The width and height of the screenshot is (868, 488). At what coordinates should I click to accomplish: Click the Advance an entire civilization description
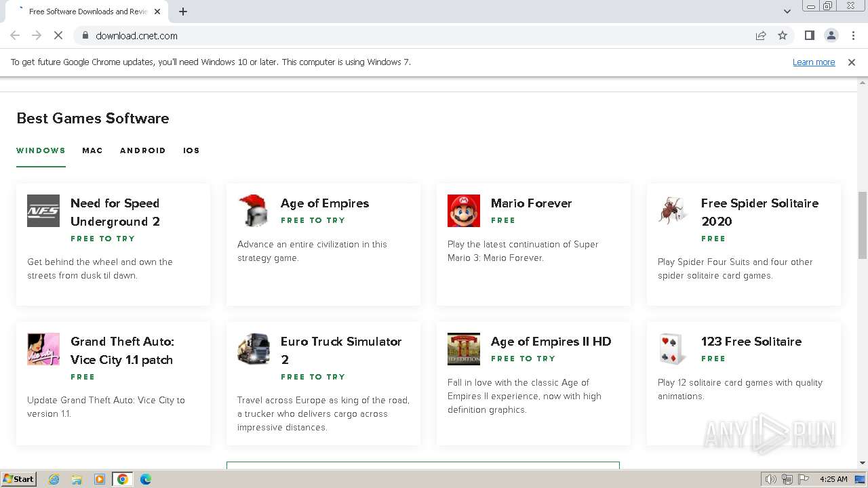coord(312,251)
